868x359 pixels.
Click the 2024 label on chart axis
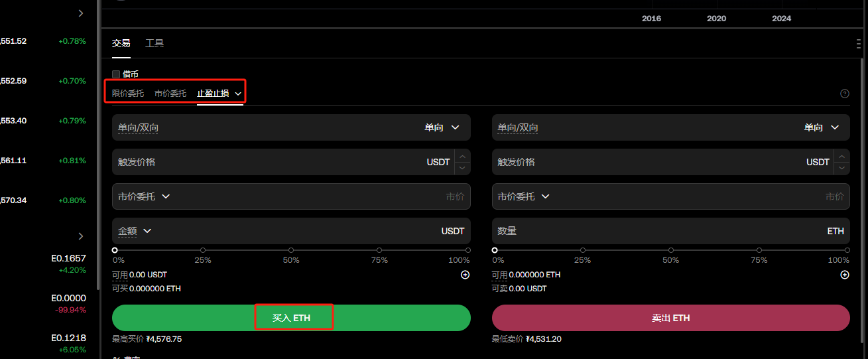tap(782, 19)
